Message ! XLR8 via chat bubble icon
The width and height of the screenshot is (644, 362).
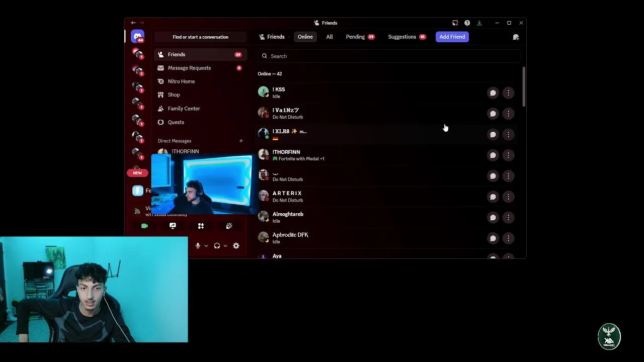click(493, 134)
